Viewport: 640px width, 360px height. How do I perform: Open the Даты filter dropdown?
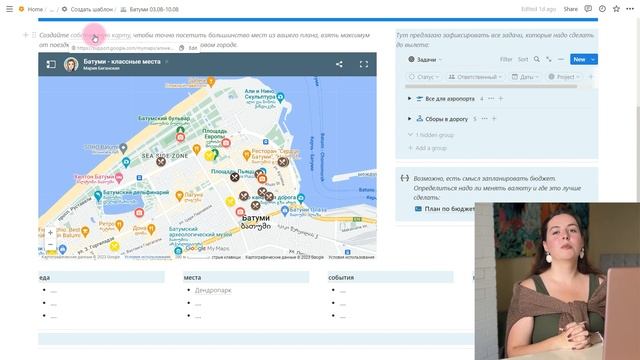pos(526,77)
